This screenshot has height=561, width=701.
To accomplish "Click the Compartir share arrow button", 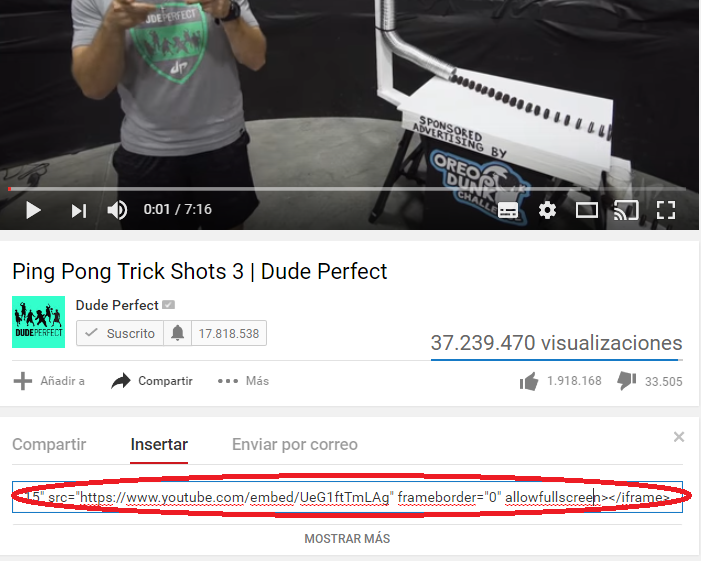I will 152,381.
